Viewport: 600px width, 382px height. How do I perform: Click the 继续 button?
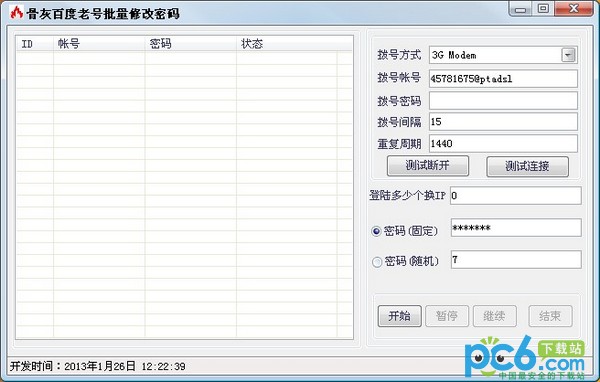coord(494,316)
